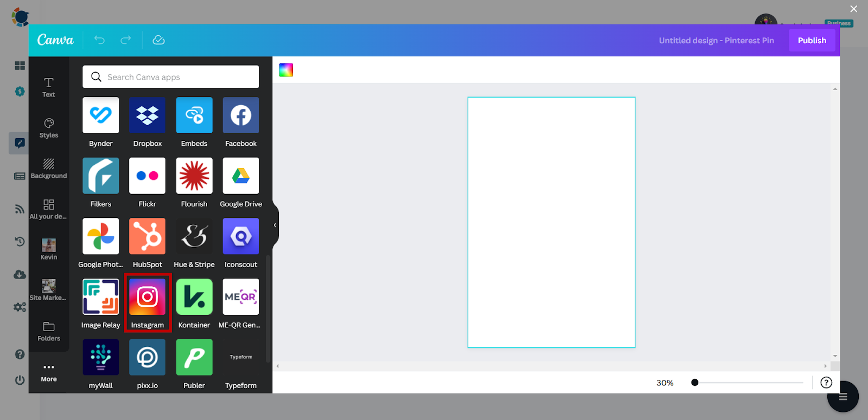
Task: Click the canvas vertical scrollbar
Action: (835, 222)
